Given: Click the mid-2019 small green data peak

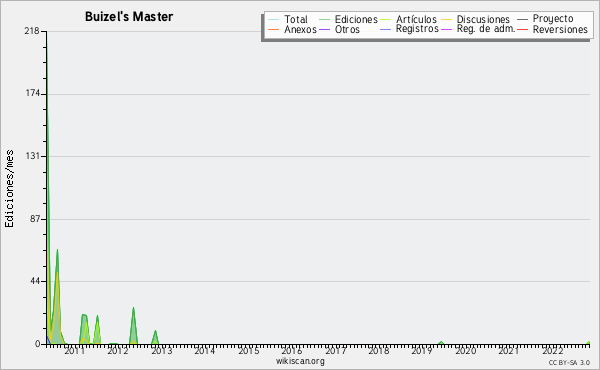Looking at the screenshot, I should click(x=441, y=342).
